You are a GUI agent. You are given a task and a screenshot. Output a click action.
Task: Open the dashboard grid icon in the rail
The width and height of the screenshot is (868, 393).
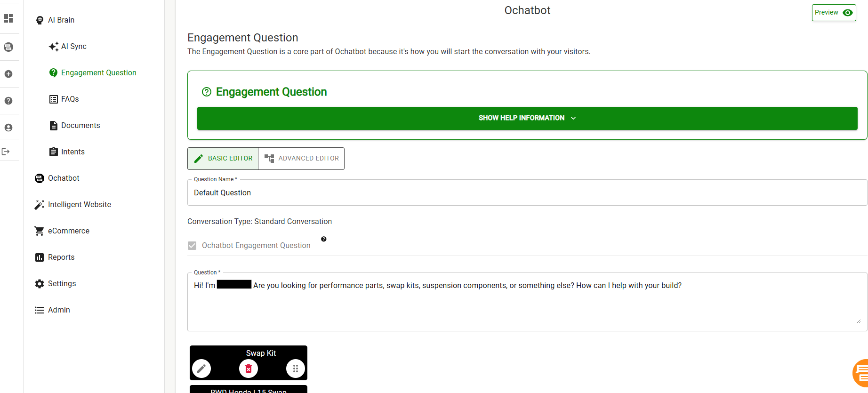pyautogui.click(x=8, y=18)
